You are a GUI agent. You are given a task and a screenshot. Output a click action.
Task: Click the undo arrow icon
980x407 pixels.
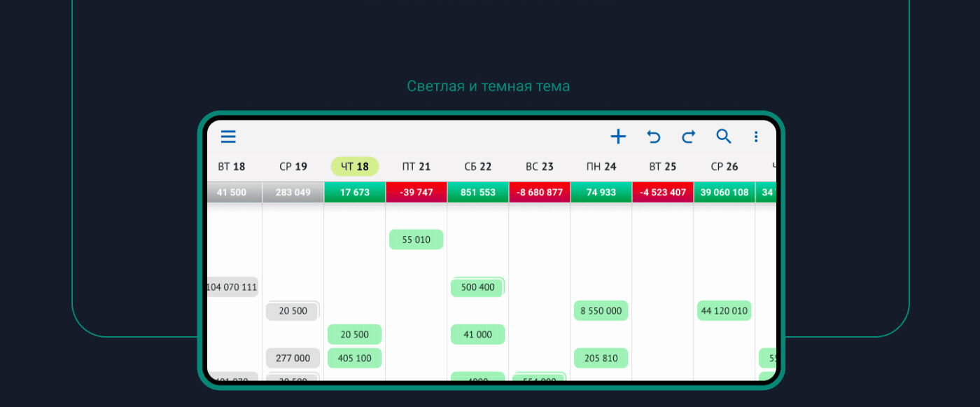(653, 137)
